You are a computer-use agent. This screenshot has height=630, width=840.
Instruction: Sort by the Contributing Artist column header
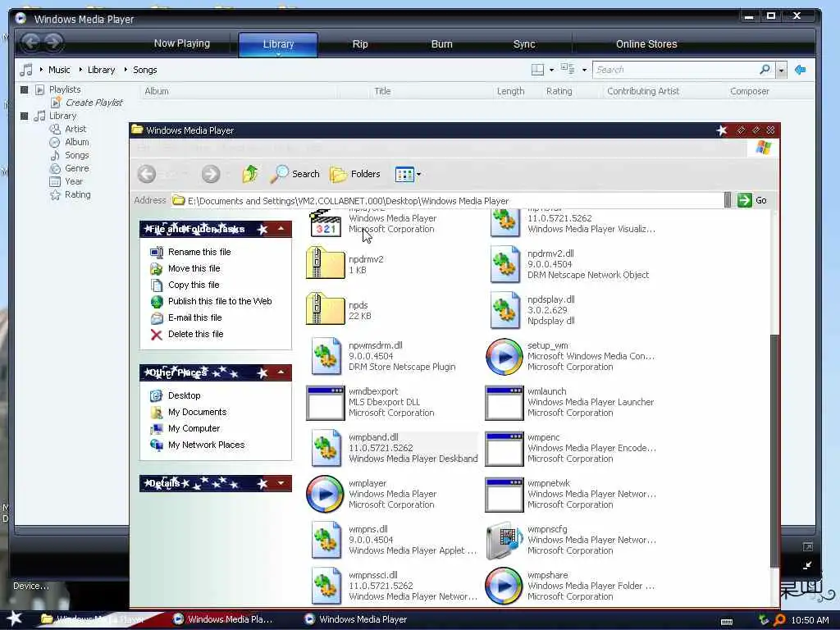(643, 91)
